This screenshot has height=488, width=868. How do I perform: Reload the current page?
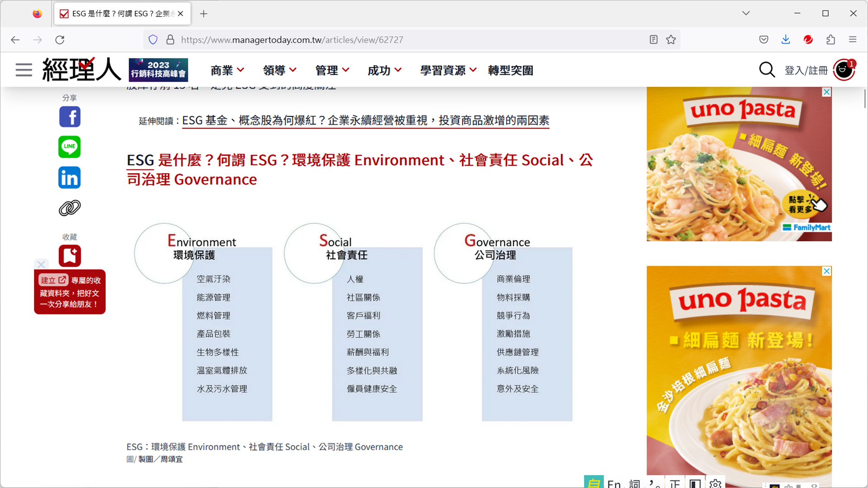point(60,40)
